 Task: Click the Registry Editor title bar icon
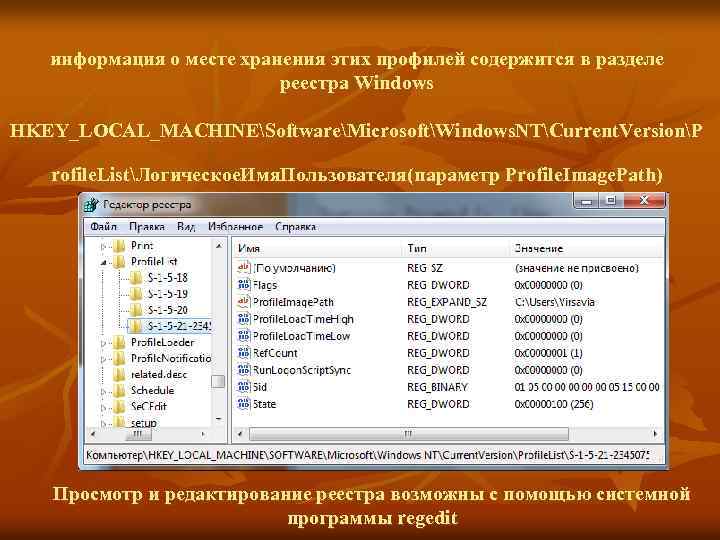pyautogui.click(x=92, y=205)
